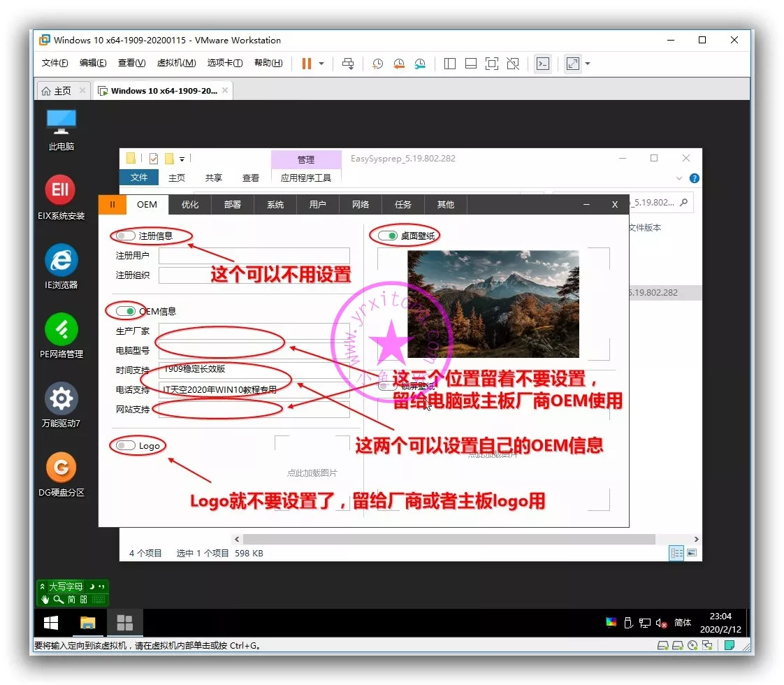
Task: Take a VM snapshot via clock icon
Action: [x=377, y=64]
